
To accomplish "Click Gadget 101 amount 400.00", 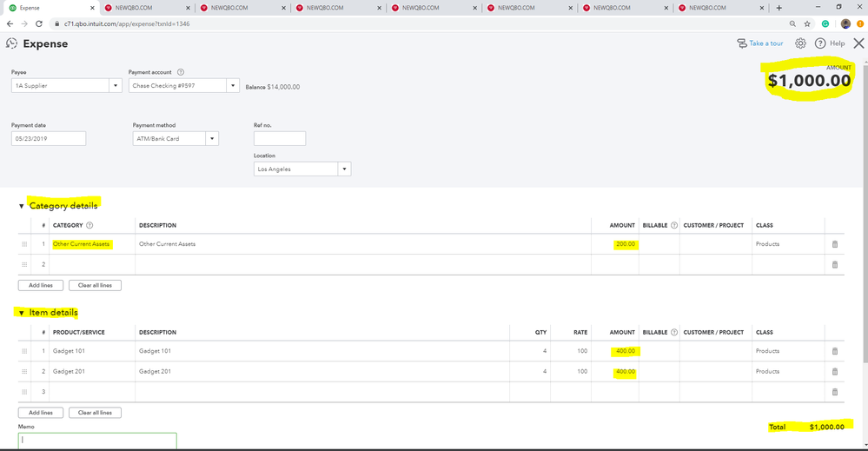I will (x=615, y=351).
